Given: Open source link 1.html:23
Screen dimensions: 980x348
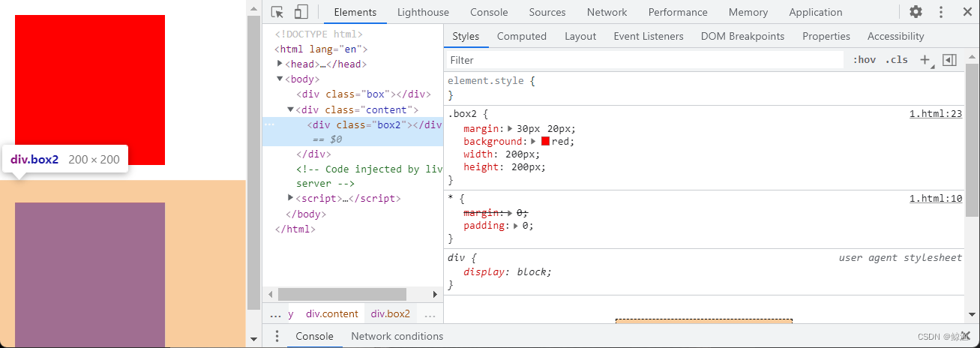Looking at the screenshot, I should (936, 114).
